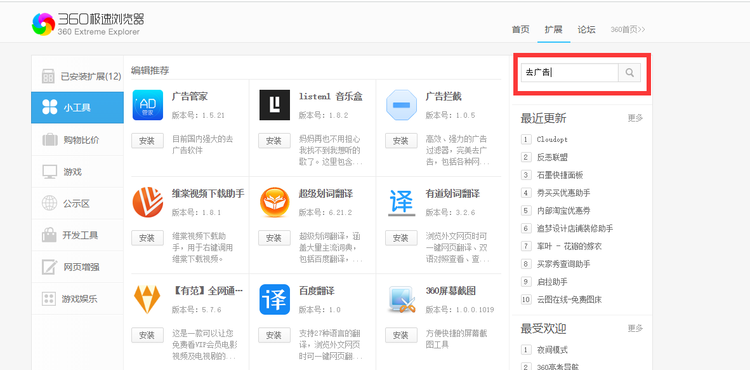Viewport: 754px width, 378px height.
Task: Click the 游戏 monitor icon
Action: (x=50, y=172)
